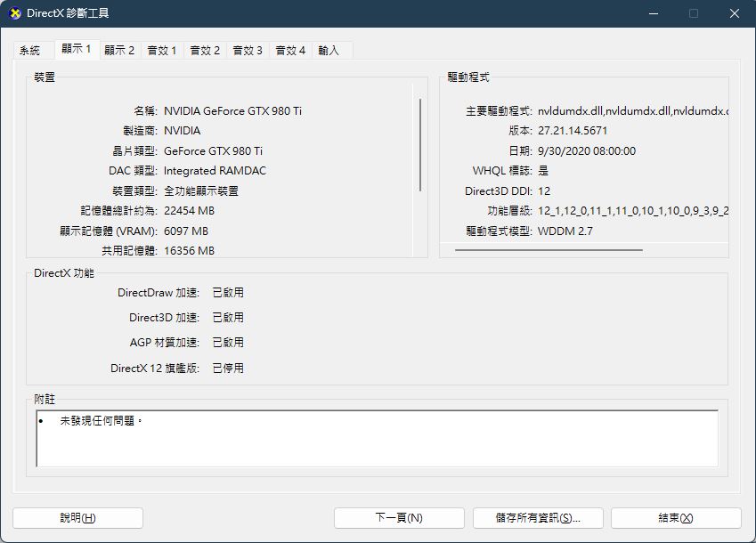
Task: Select the 顯示 1 tab
Action: (77, 49)
